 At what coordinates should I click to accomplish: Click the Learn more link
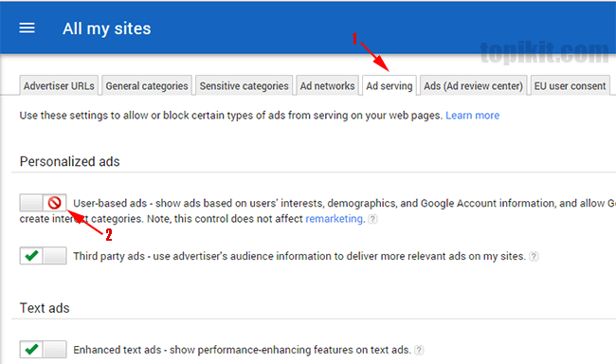click(x=473, y=116)
